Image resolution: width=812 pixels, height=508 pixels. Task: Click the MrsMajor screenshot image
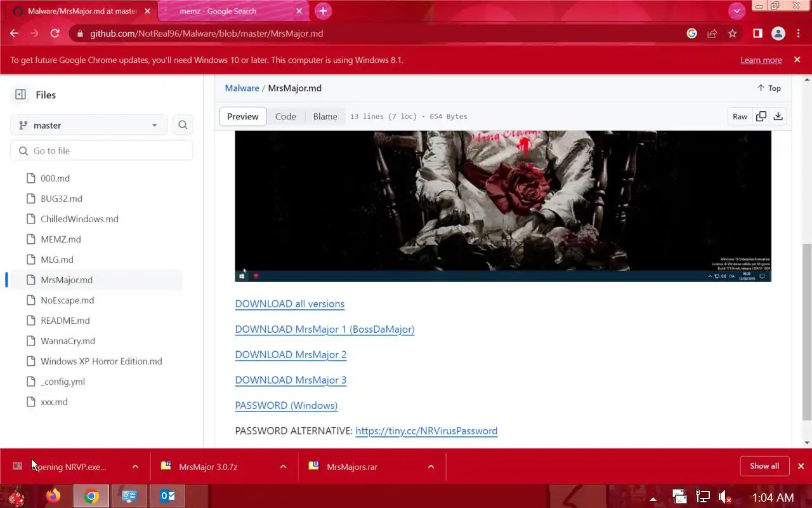503,206
